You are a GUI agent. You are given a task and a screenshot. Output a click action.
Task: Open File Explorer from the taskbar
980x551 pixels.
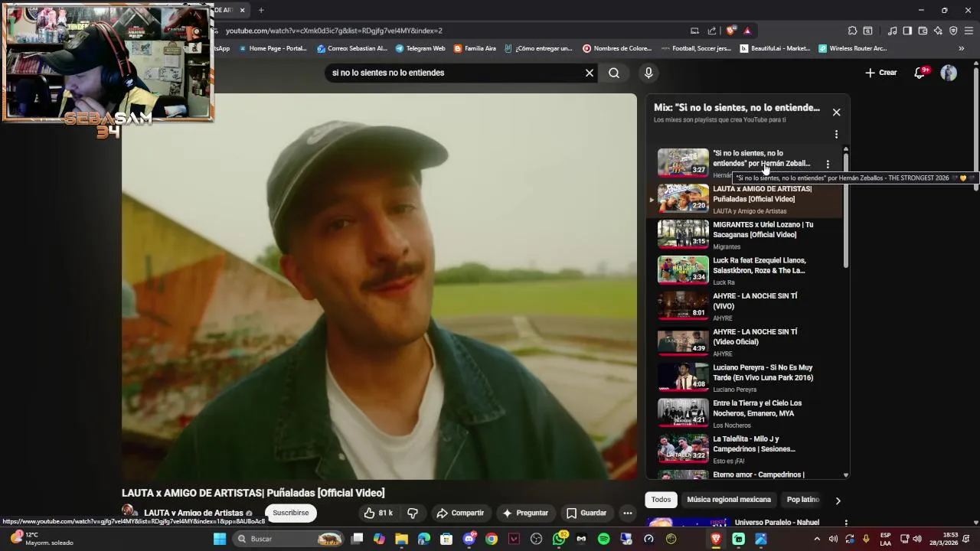coord(401,539)
